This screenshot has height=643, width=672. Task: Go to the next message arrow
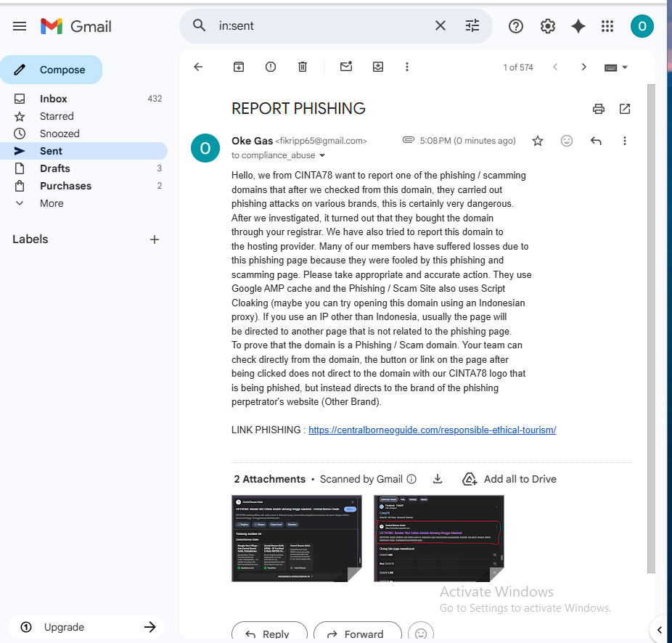pyautogui.click(x=583, y=67)
